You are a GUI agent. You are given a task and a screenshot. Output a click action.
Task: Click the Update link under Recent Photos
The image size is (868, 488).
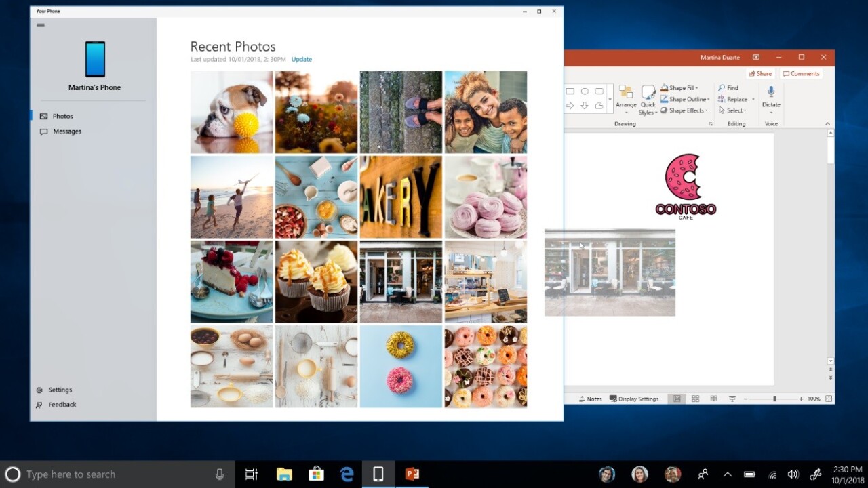[302, 60]
